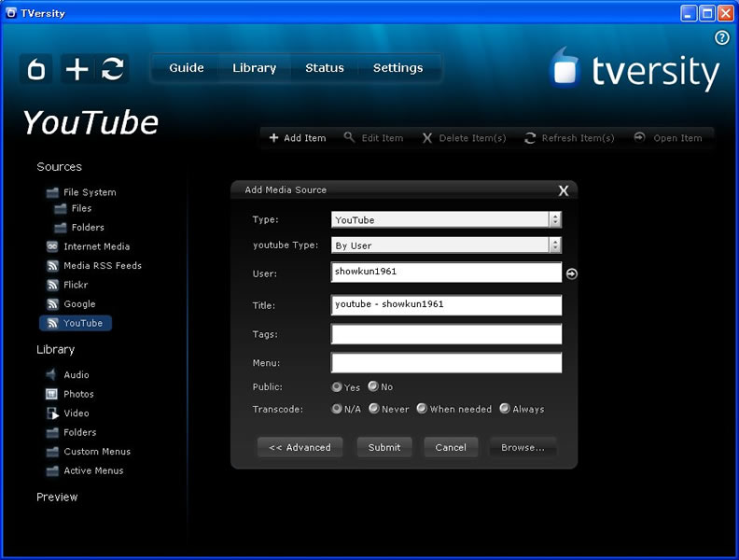Select Transcode Never option
The height and width of the screenshot is (560, 739).
374,408
